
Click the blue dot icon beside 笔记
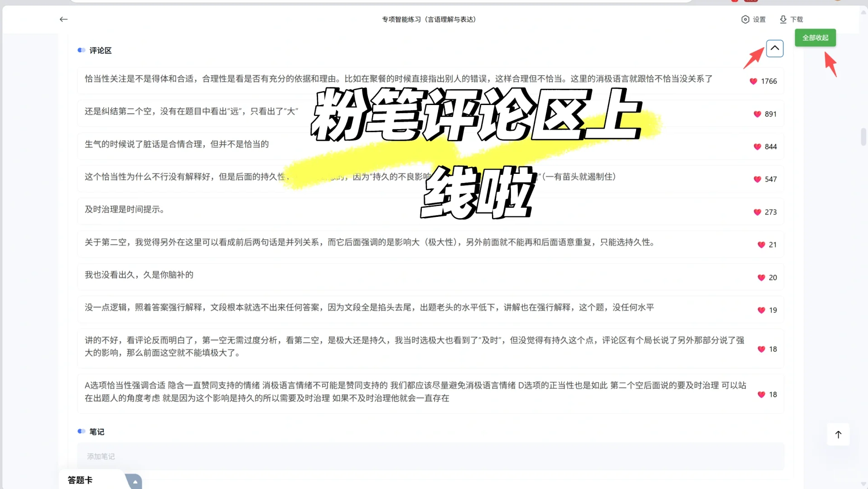tap(82, 431)
